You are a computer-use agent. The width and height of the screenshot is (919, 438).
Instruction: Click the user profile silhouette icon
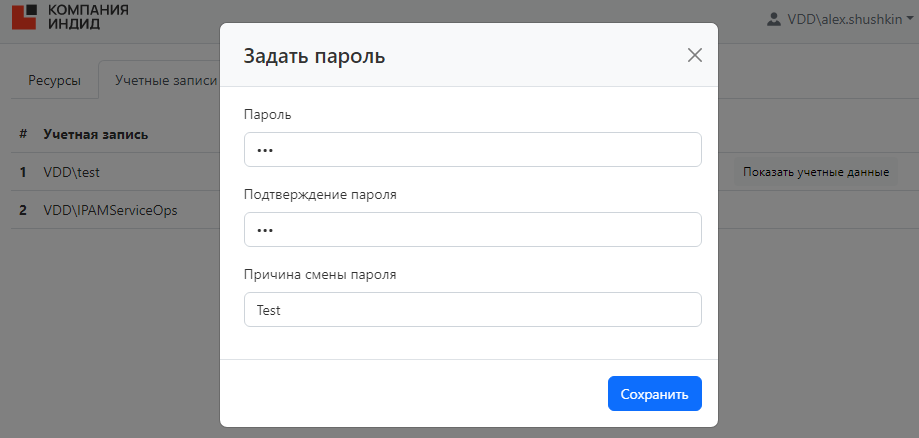point(774,19)
